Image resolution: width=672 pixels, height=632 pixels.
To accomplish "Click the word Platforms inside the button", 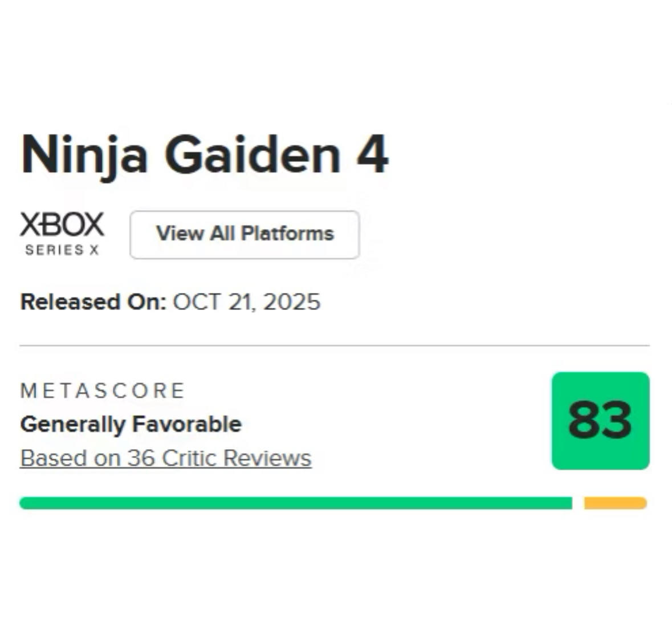I will click(287, 234).
